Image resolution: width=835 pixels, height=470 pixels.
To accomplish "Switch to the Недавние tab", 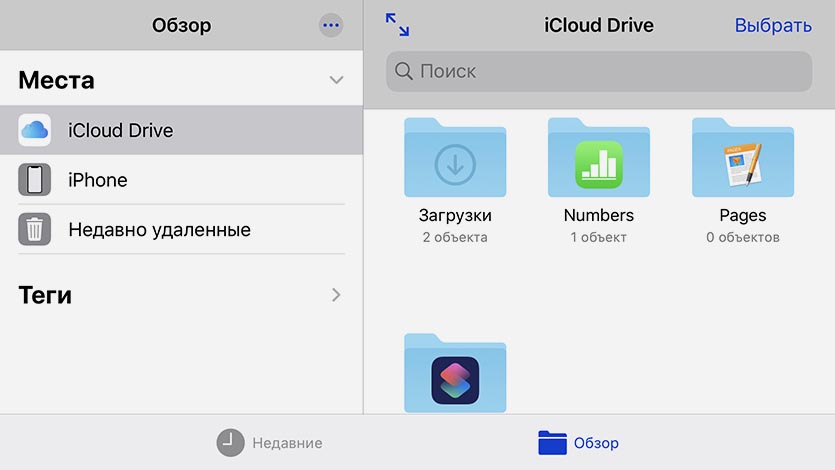I will 269,443.
